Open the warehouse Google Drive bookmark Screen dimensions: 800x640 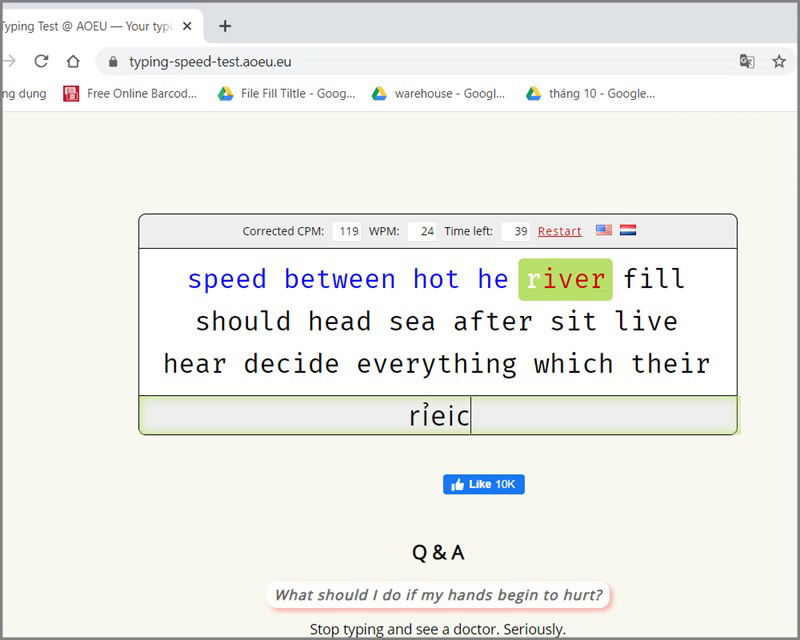click(x=438, y=93)
